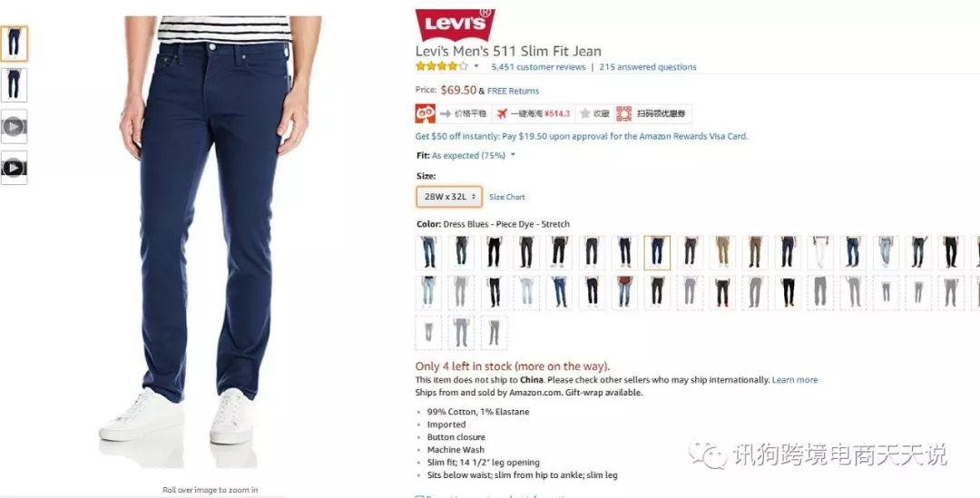Play the second product video thumbnail

(14, 168)
